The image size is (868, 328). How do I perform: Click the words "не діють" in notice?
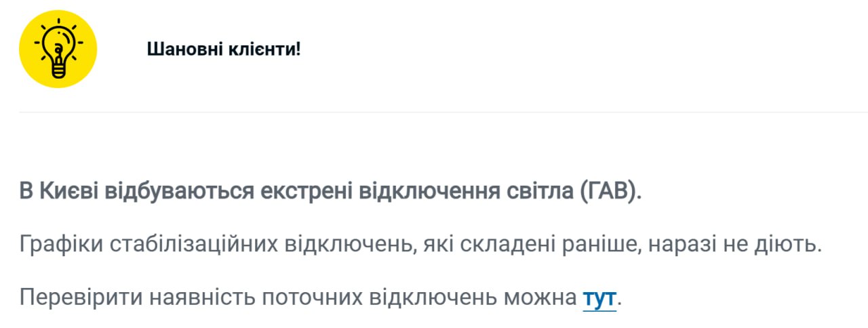tap(774, 244)
